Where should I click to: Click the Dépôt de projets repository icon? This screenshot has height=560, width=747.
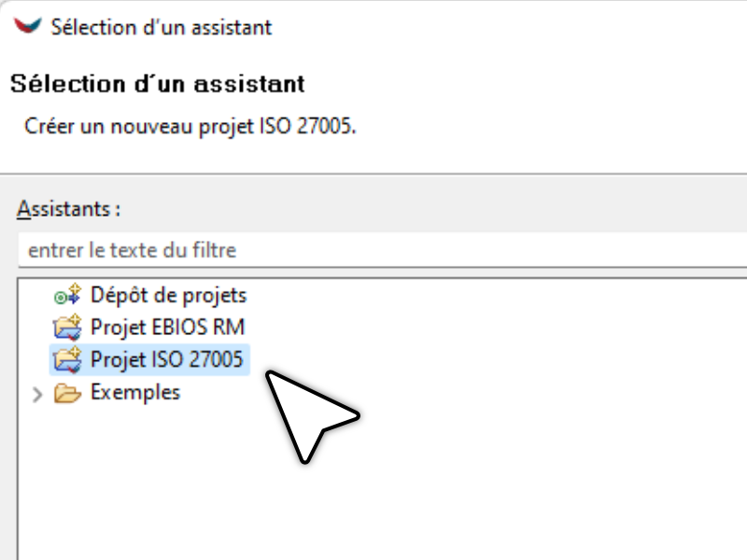tap(67, 294)
